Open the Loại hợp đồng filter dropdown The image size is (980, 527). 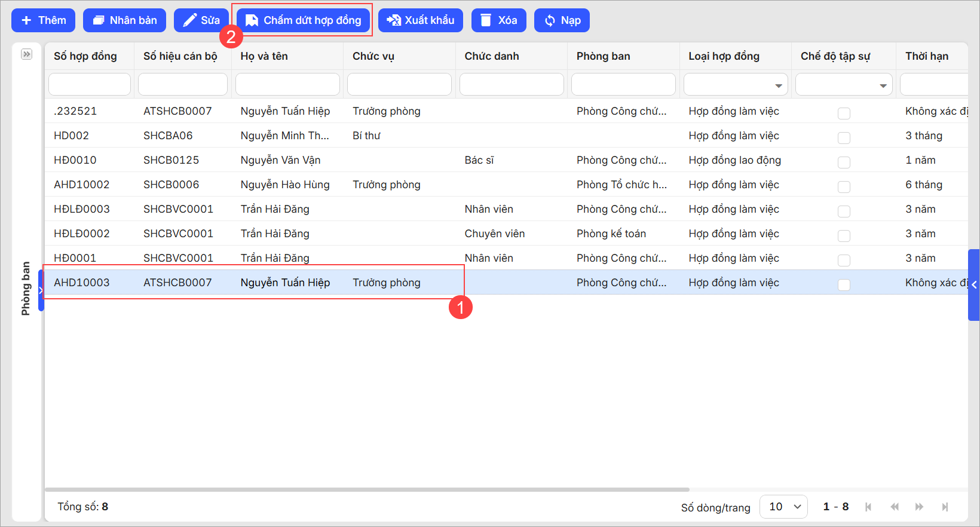point(778,85)
